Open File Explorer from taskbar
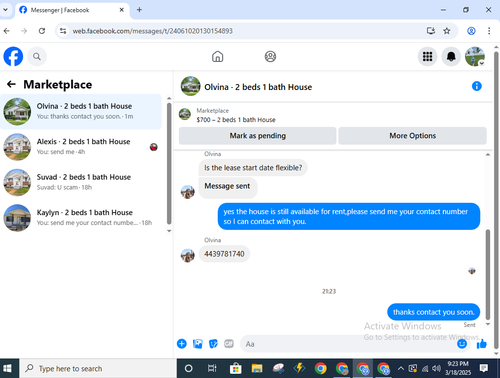 tap(257, 368)
